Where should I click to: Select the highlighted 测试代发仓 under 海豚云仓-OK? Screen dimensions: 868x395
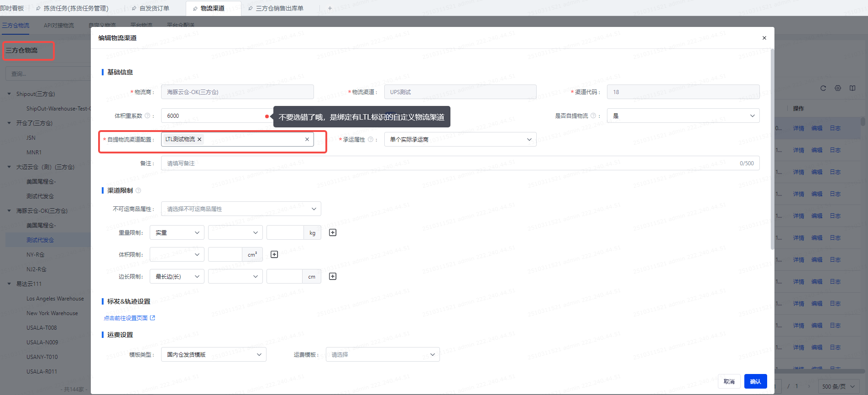tap(40, 240)
